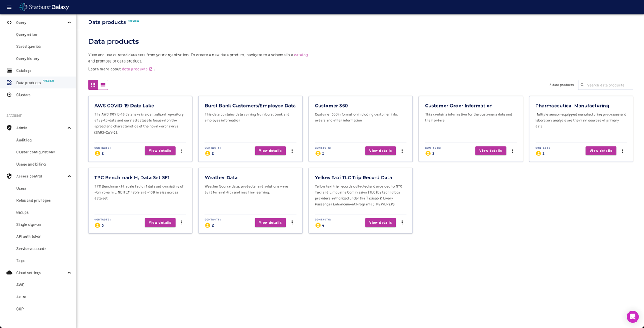View details of TPC Benchmark H

(x=160, y=222)
